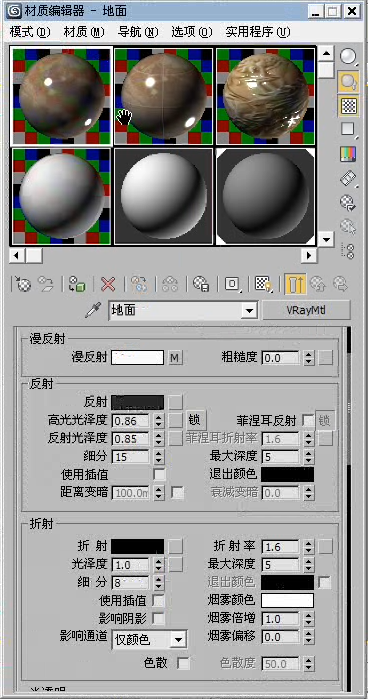Click the Video Color Check icon
This screenshot has width=368, height=699.
point(348,154)
